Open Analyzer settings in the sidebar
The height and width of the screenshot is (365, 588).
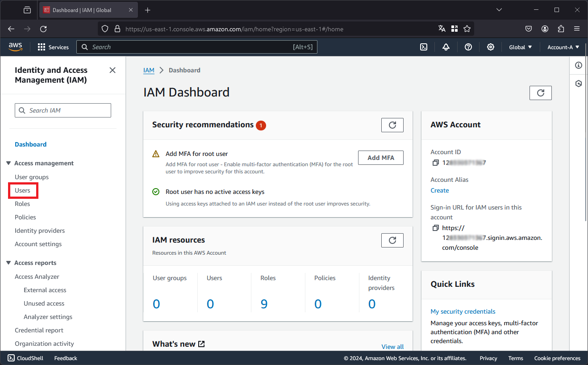point(48,317)
